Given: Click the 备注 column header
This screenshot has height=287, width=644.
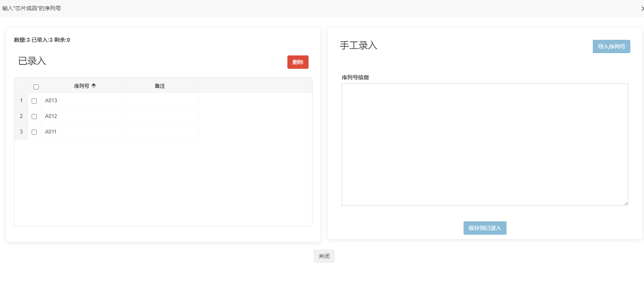Looking at the screenshot, I should click(x=159, y=86).
